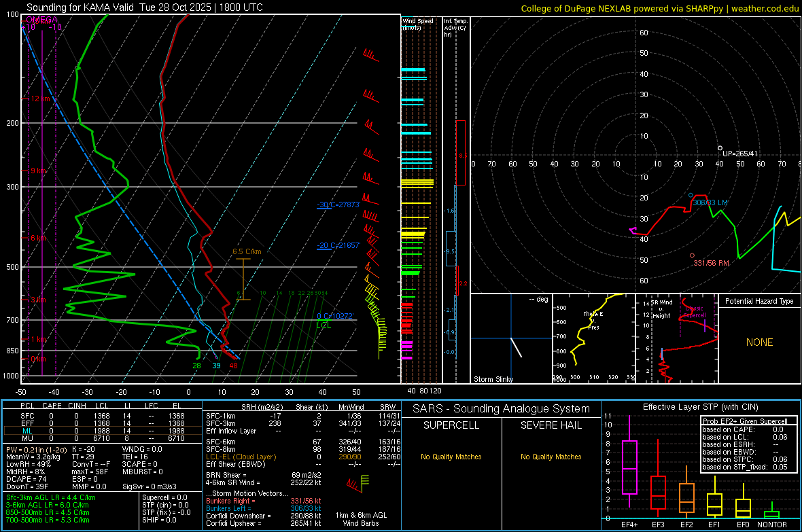Click the 'Bunkers Left = 306/33 kt' line
The image size is (802, 532).
point(264,508)
